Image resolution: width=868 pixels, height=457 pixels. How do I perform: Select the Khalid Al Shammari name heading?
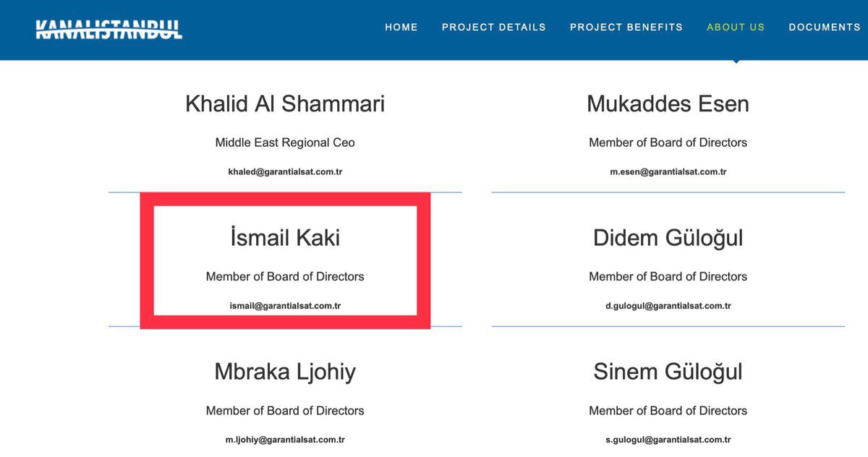285,104
